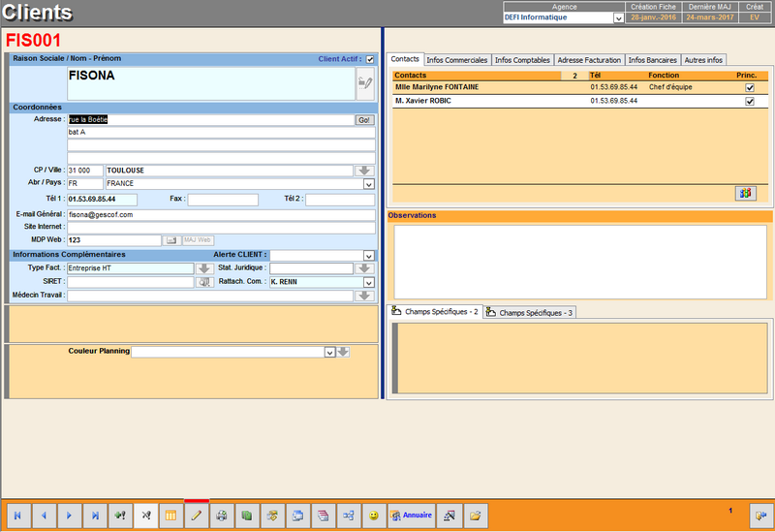Screen dimensions: 775x532
Task: Open the Agence dropdown
Action: (618, 17)
